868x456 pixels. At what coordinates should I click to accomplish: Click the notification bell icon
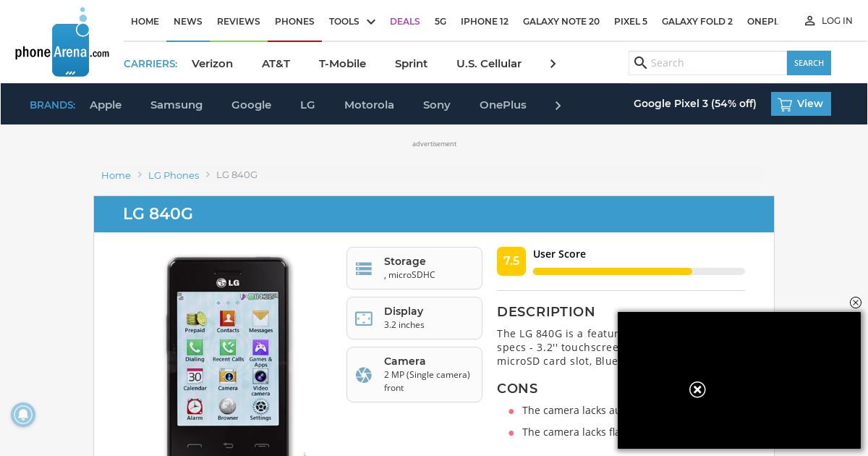(x=23, y=415)
